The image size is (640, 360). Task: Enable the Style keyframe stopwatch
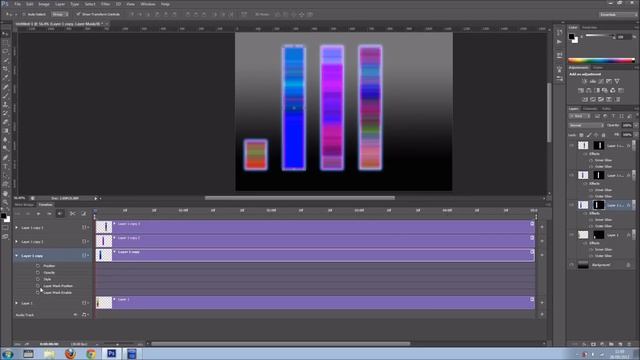[38, 279]
